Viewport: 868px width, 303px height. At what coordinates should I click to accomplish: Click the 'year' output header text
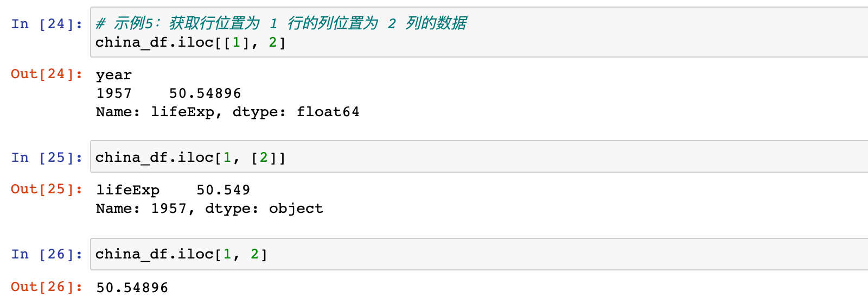[x=114, y=75]
